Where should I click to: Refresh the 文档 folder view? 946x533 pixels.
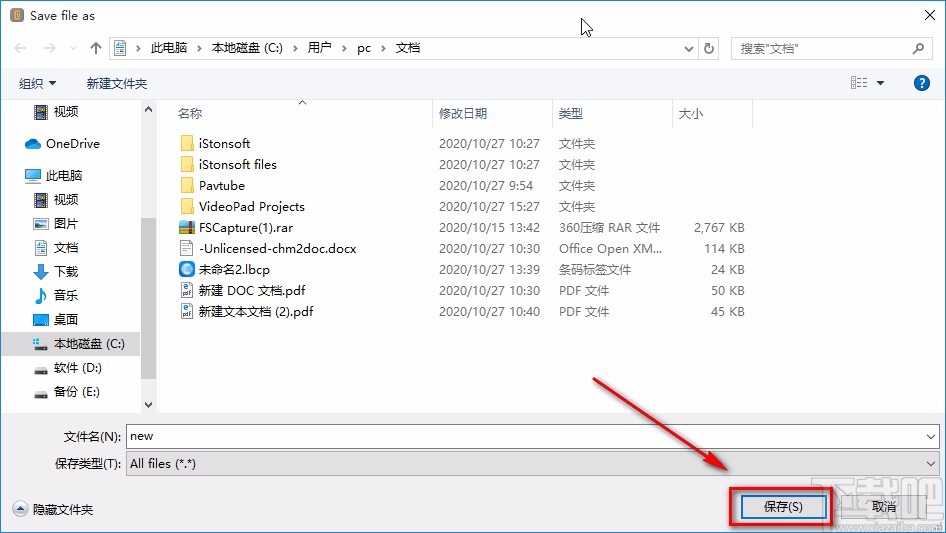(709, 48)
